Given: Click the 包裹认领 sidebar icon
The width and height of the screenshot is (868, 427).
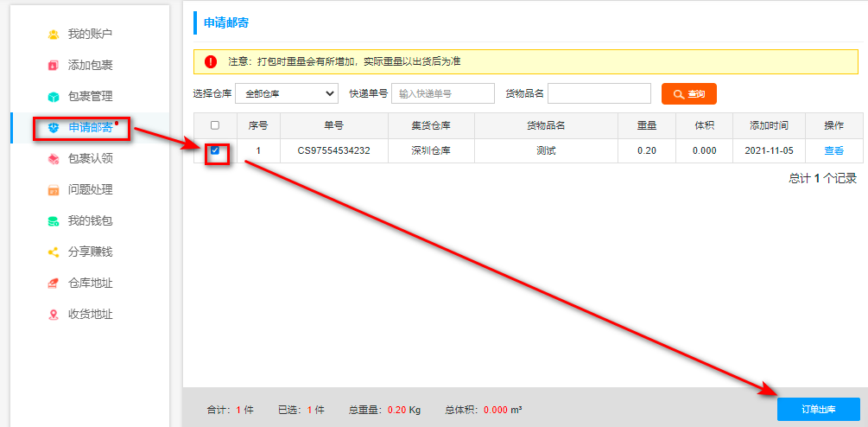Looking at the screenshot, I should (x=54, y=159).
